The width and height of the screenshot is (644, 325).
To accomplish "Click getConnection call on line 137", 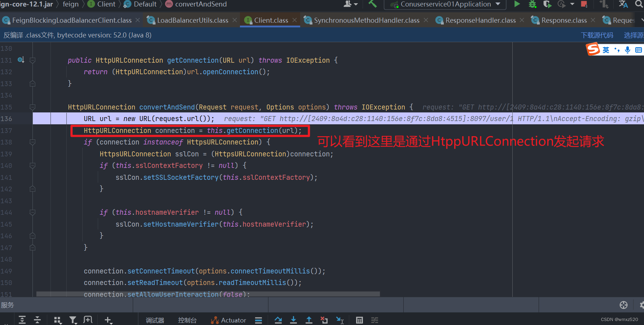I will (x=252, y=130).
